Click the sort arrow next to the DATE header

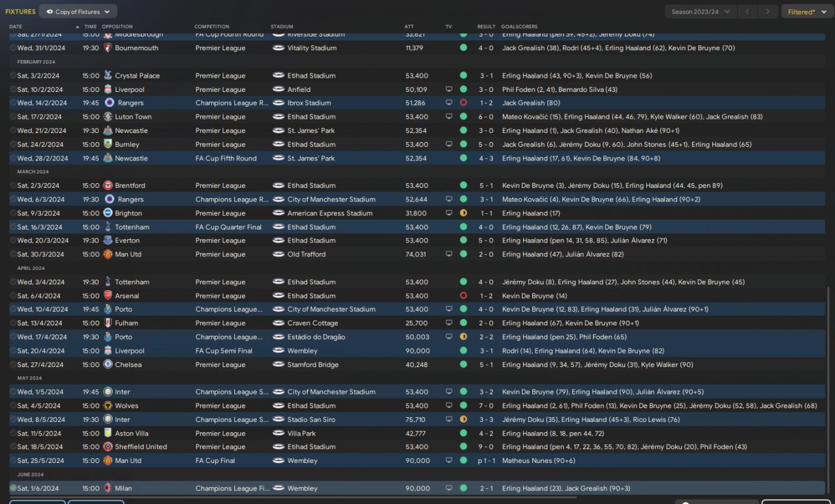pos(78,27)
